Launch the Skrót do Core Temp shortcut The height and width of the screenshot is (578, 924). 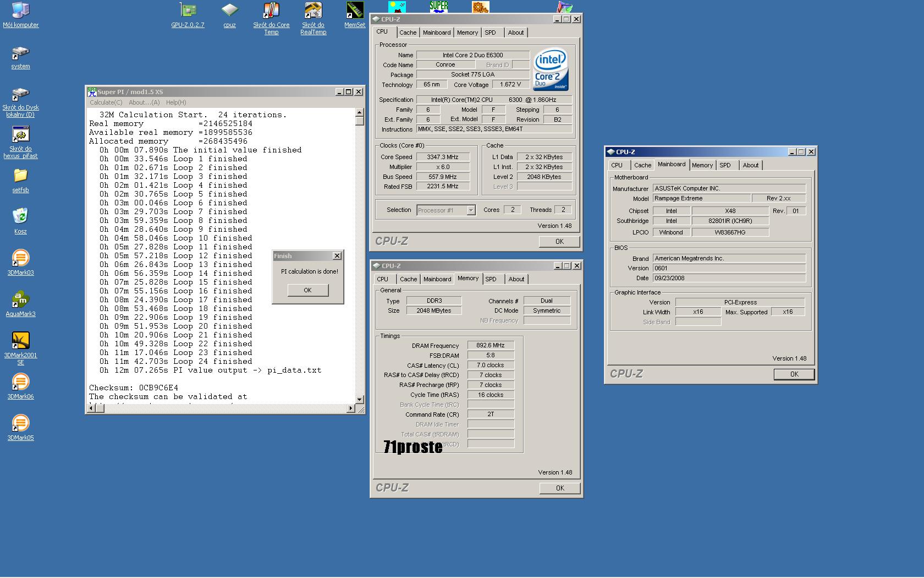pos(271,19)
